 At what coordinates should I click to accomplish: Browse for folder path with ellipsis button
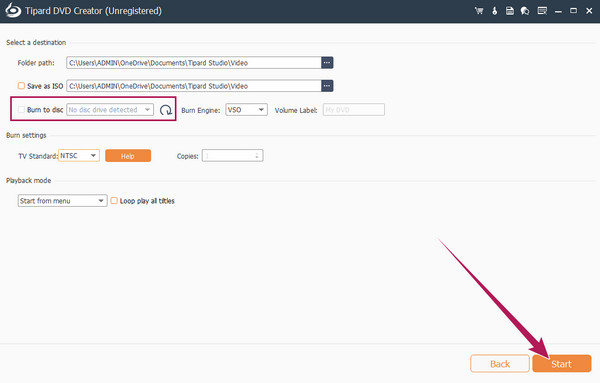(x=327, y=62)
